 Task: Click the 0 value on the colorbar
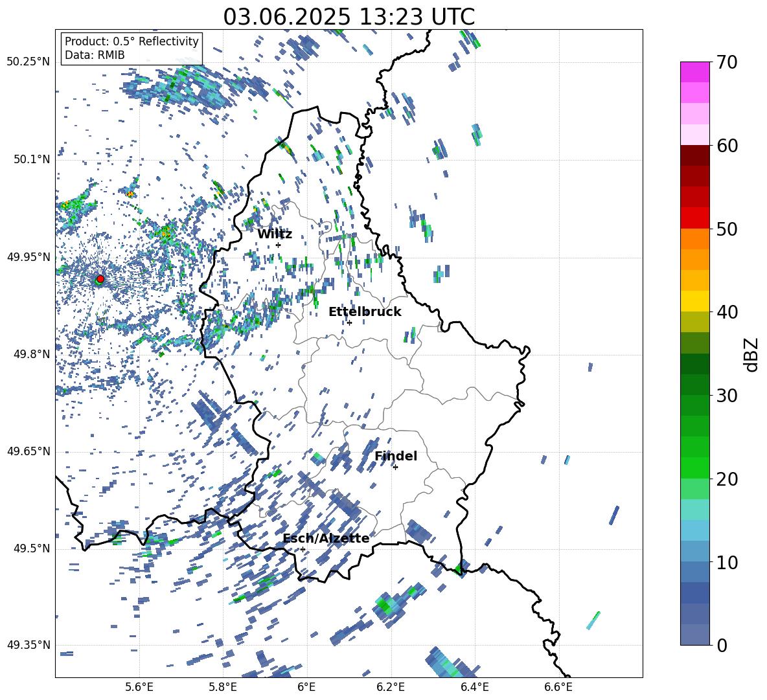click(722, 646)
